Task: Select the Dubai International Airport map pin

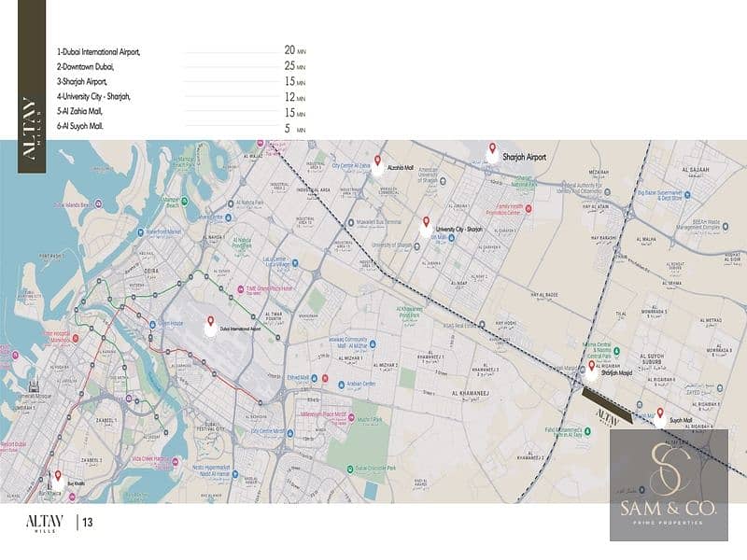Action: [x=211, y=321]
